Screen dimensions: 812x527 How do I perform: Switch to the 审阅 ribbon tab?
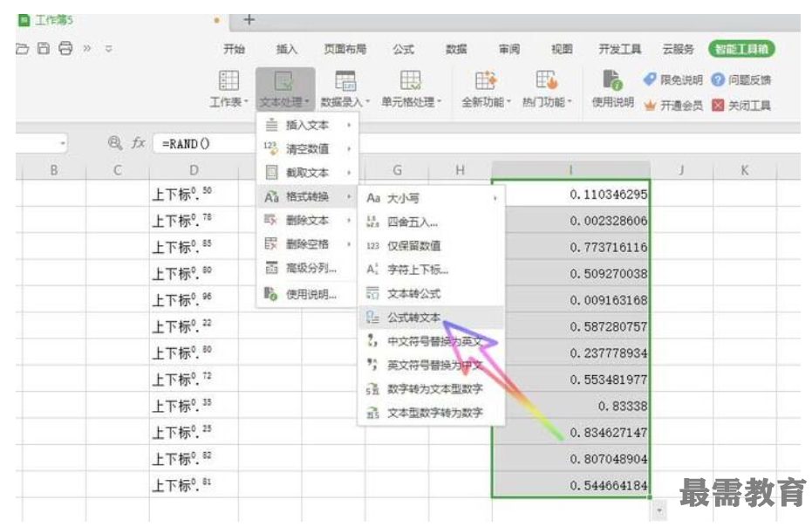[x=509, y=49]
